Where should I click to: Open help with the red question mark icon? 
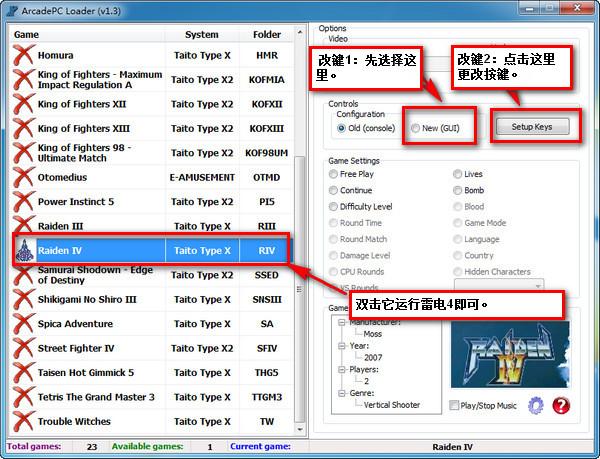tap(560, 405)
